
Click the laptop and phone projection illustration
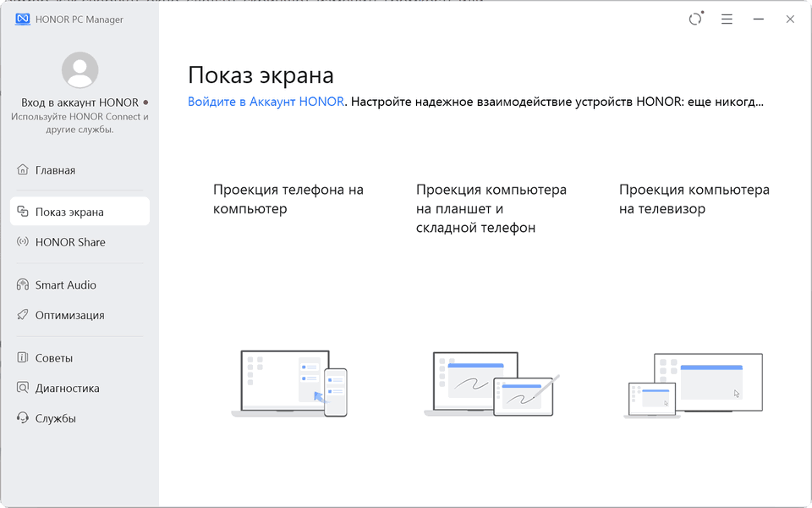(289, 384)
